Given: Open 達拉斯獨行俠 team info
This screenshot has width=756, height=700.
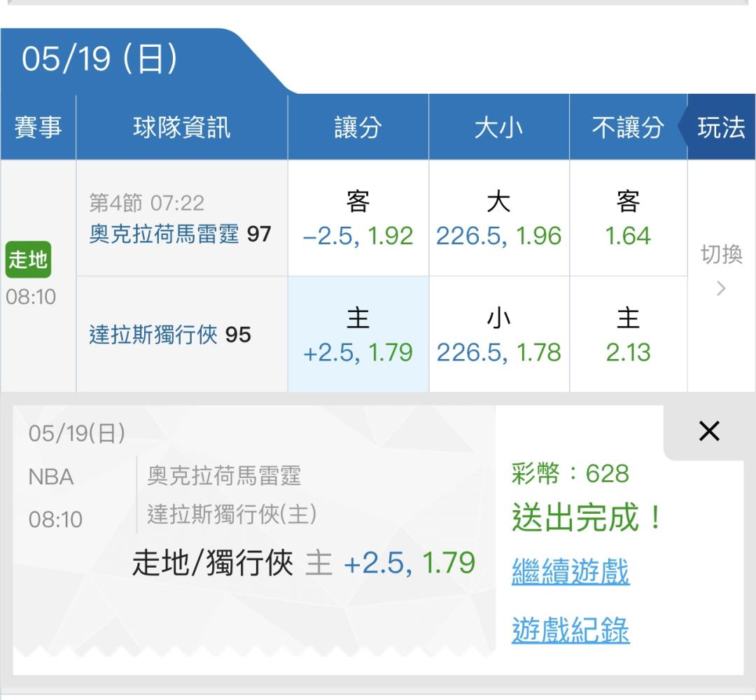Looking at the screenshot, I should [x=154, y=335].
